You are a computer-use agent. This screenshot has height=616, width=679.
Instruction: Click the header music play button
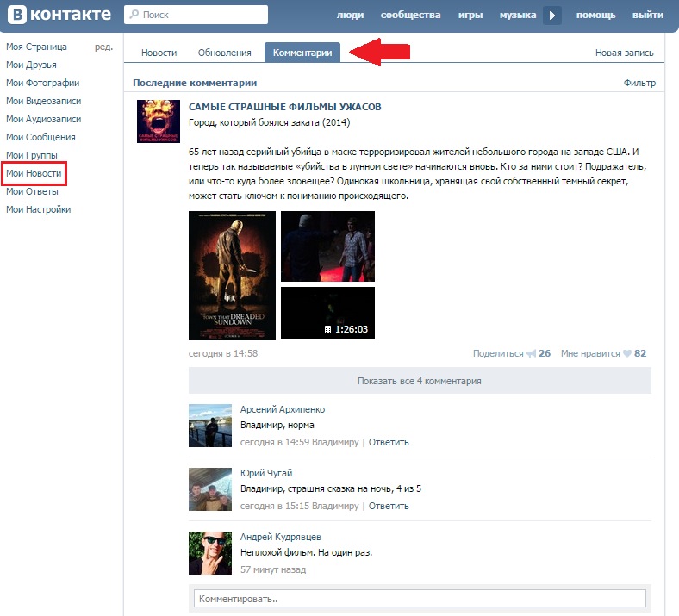pos(552,16)
